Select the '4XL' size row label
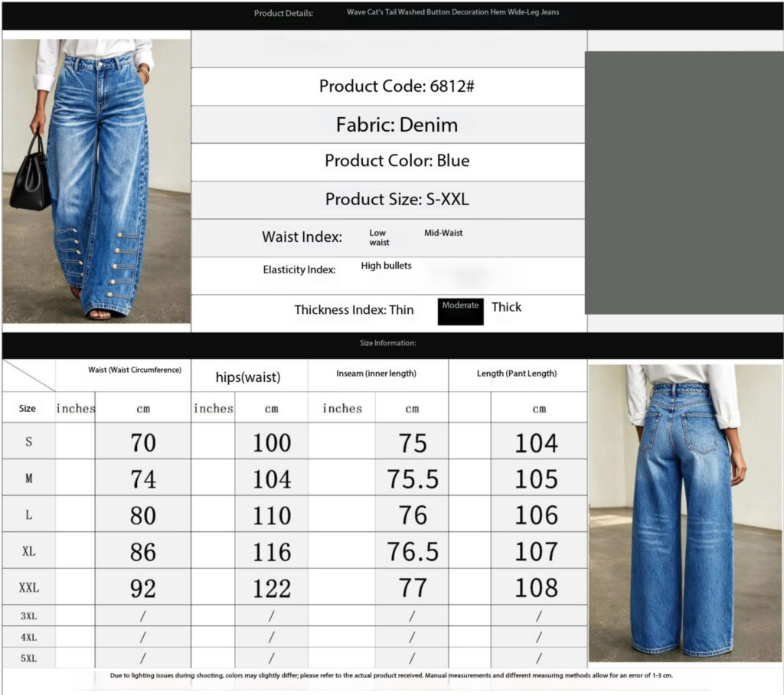 click(28, 638)
